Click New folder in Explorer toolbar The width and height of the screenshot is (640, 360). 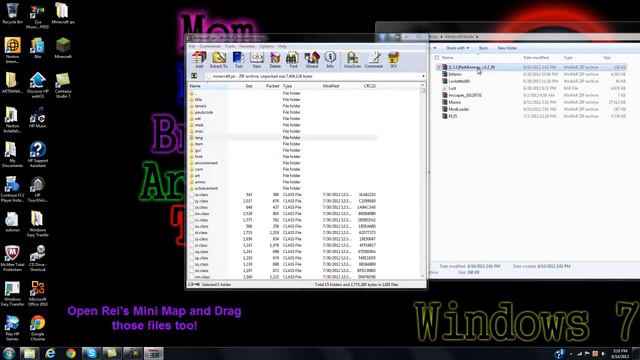507,48
